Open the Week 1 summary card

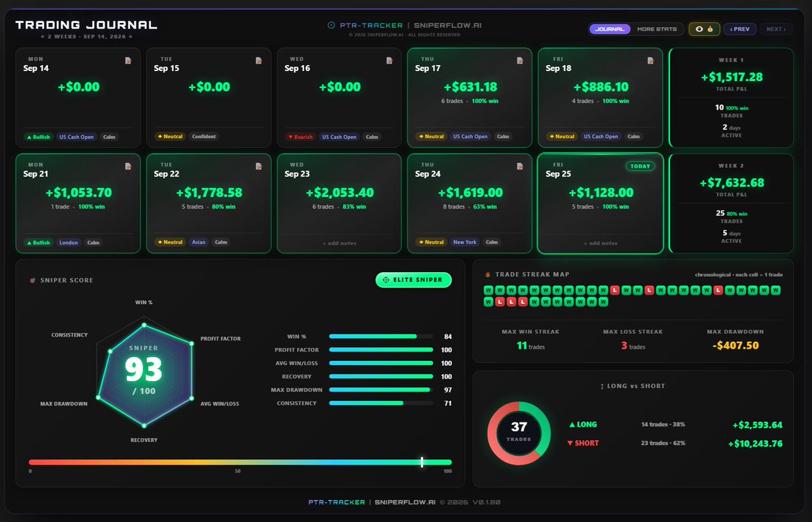[731, 97]
